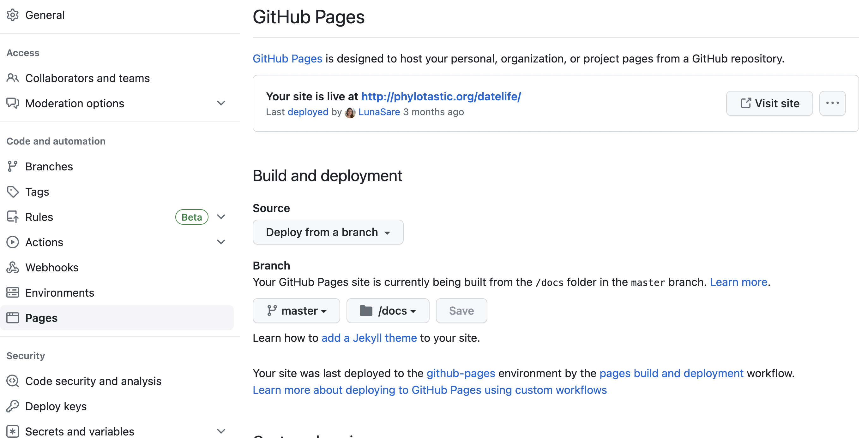Open the /docs folder selector
Screen dimensions: 868x438
click(x=388, y=311)
